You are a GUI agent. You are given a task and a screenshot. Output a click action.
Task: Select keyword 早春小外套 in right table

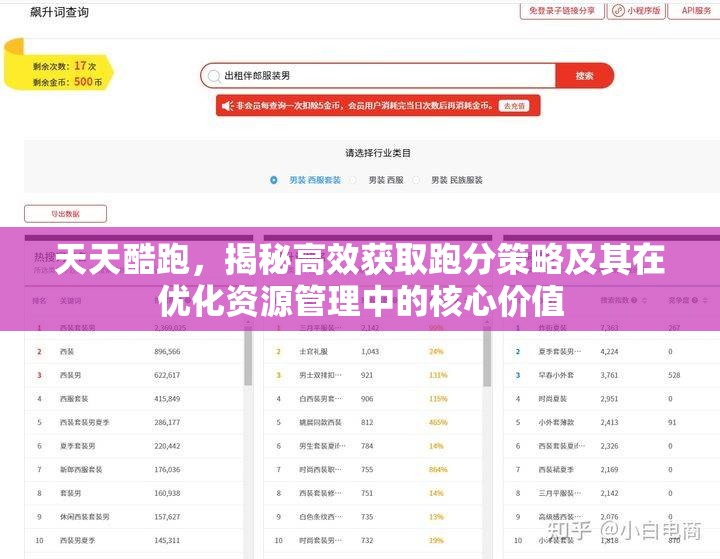tap(556, 375)
